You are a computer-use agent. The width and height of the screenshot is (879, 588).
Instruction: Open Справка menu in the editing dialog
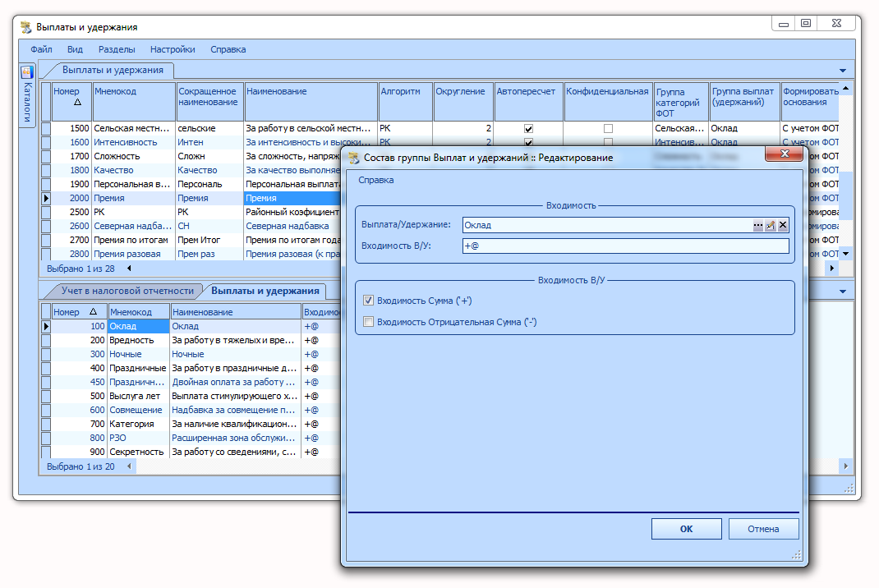point(376,181)
